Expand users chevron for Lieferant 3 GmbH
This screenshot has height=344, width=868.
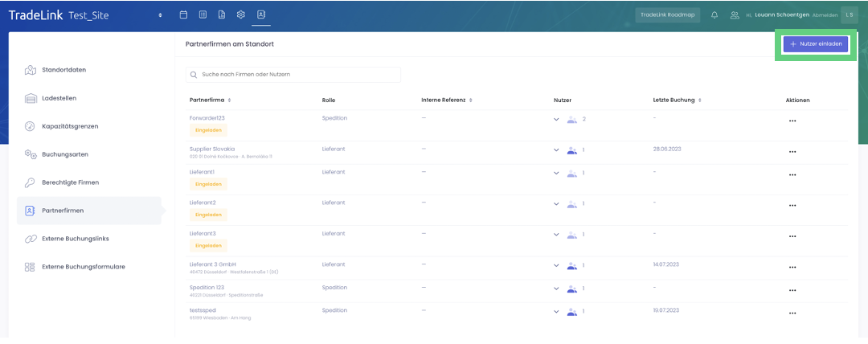[x=556, y=265]
